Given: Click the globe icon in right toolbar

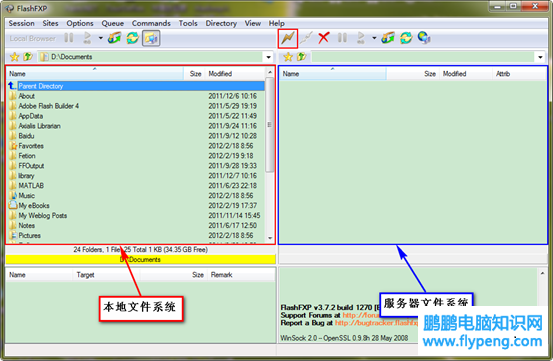Looking at the screenshot, I should coord(424,38).
